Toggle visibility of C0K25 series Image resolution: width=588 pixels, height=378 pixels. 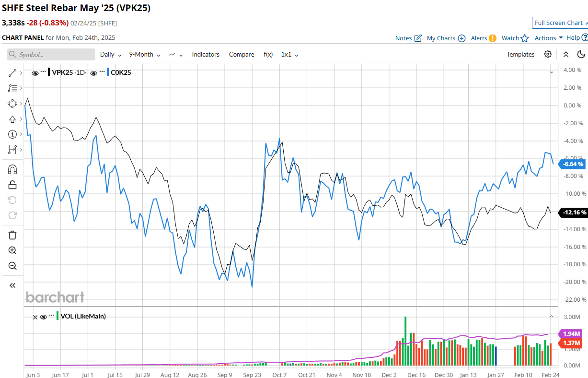click(94, 73)
